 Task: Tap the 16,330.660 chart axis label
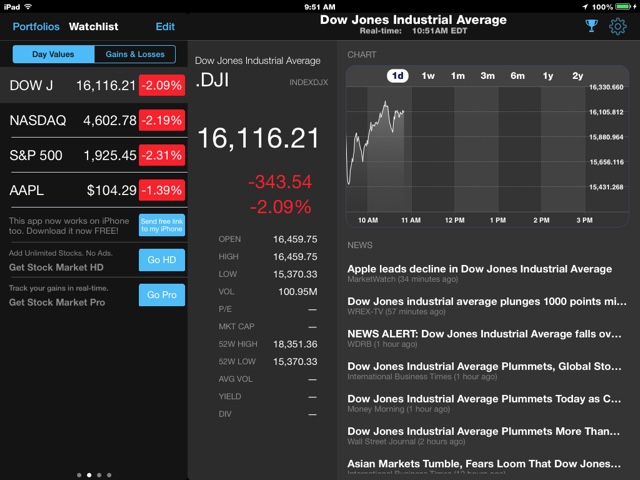[x=606, y=87]
